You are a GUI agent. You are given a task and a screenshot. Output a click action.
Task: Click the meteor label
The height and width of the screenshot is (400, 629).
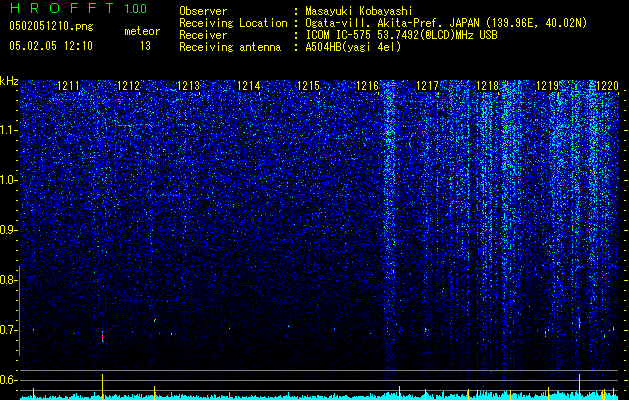point(142,31)
